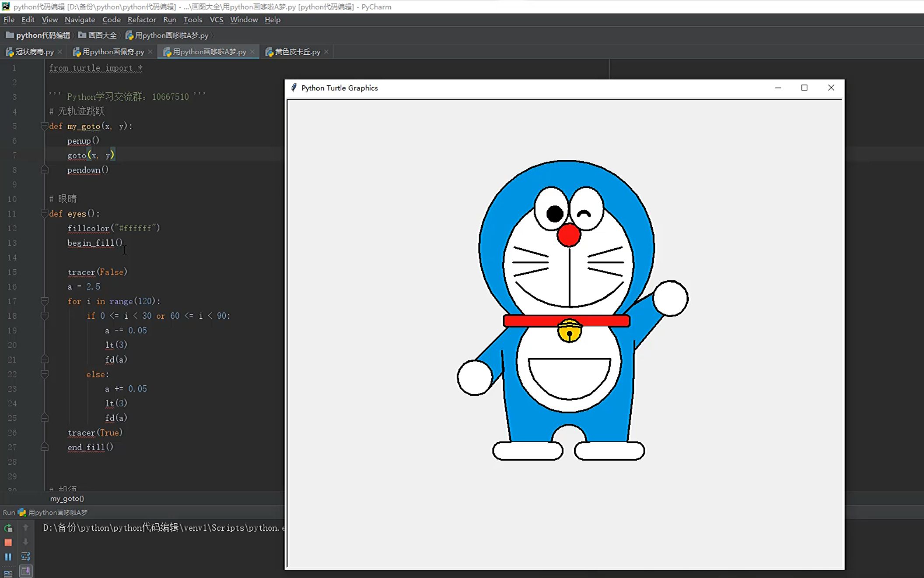924x578 pixels.
Task: Pause output using the blue pause icon
Action: (8, 557)
